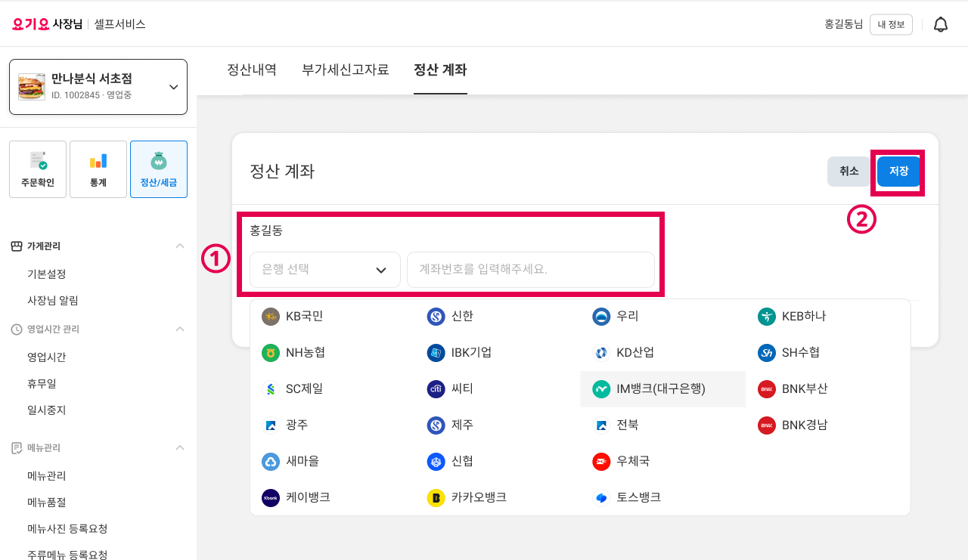Click the 케이뱅크 logo
Screen dimensions: 968x560
(x=271, y=498)
